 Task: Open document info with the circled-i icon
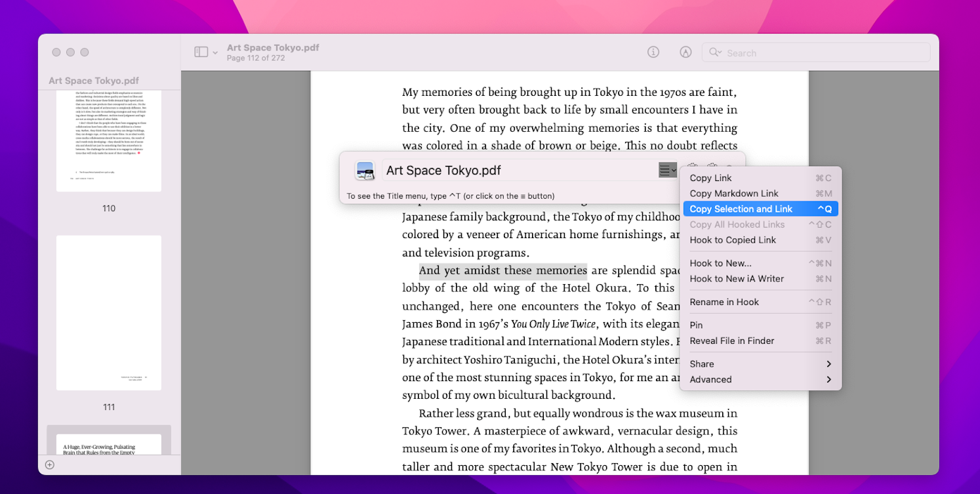pos(653,52)
